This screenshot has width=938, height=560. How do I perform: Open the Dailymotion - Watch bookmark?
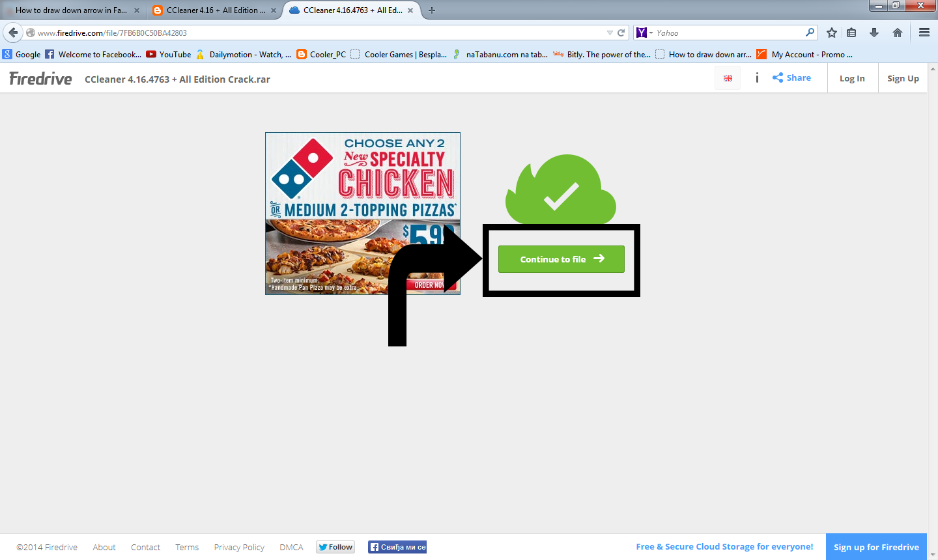coord(244,55)
